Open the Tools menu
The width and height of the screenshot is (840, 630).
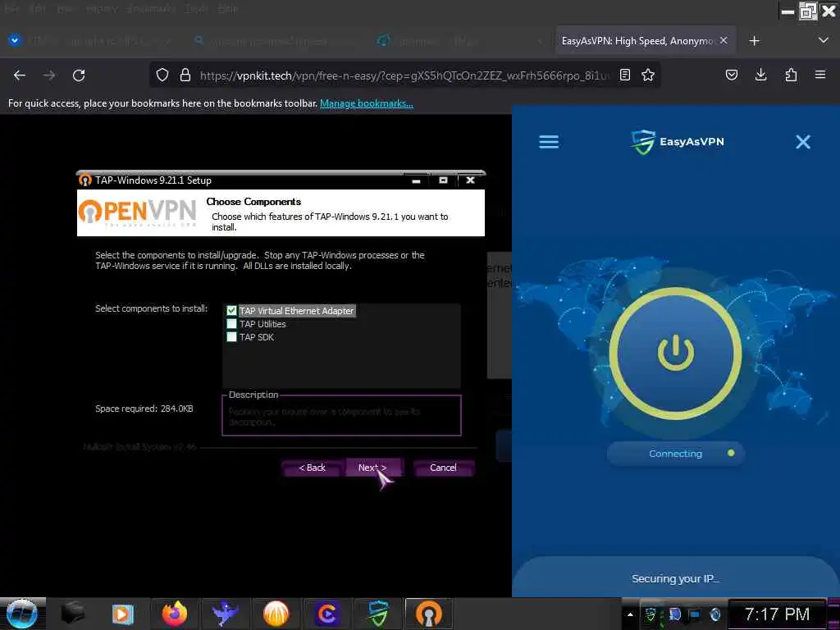click(197, 8)
